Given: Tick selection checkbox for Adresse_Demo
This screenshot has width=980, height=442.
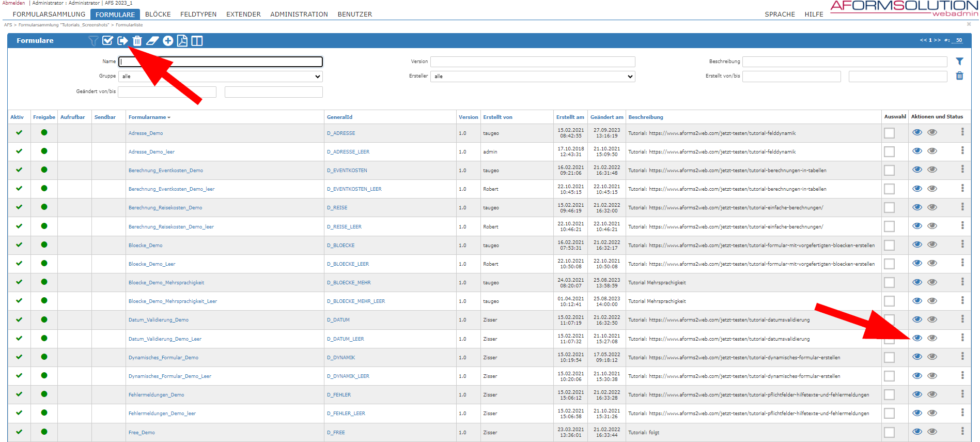Looking at the screenshot, I should tap(889, 133).
